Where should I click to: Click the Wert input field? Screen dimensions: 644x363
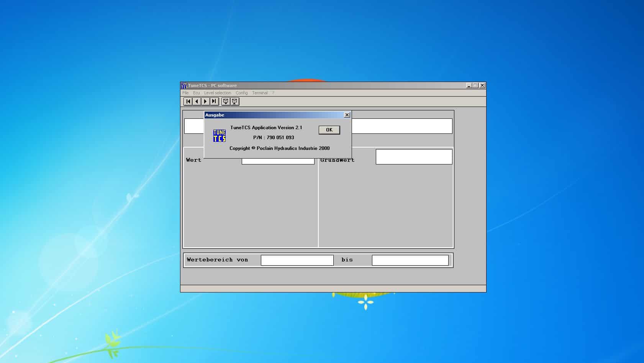click(x=278, y=161)
